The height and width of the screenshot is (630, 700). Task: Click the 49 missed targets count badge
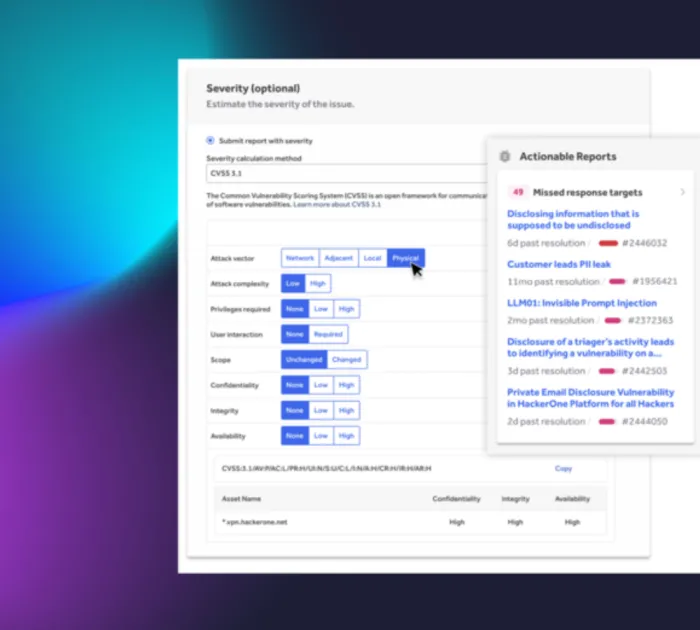click(518, 192)
